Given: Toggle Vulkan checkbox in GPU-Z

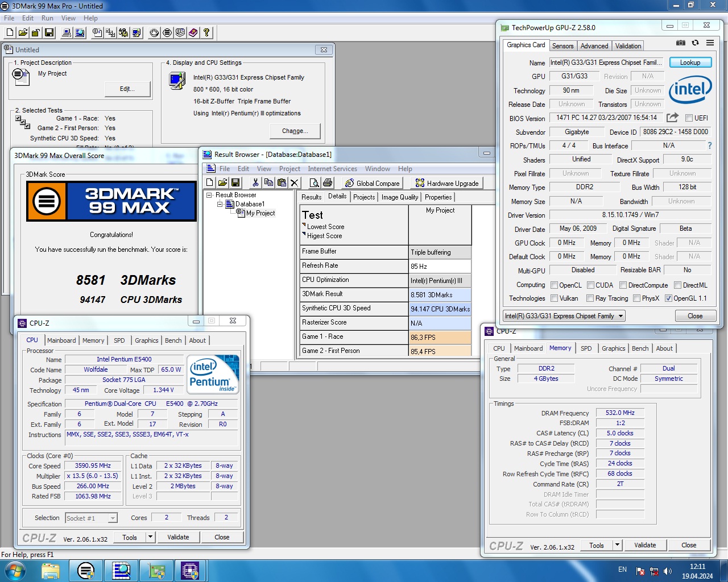Looking at the screenshot, I should pos(554,298).
